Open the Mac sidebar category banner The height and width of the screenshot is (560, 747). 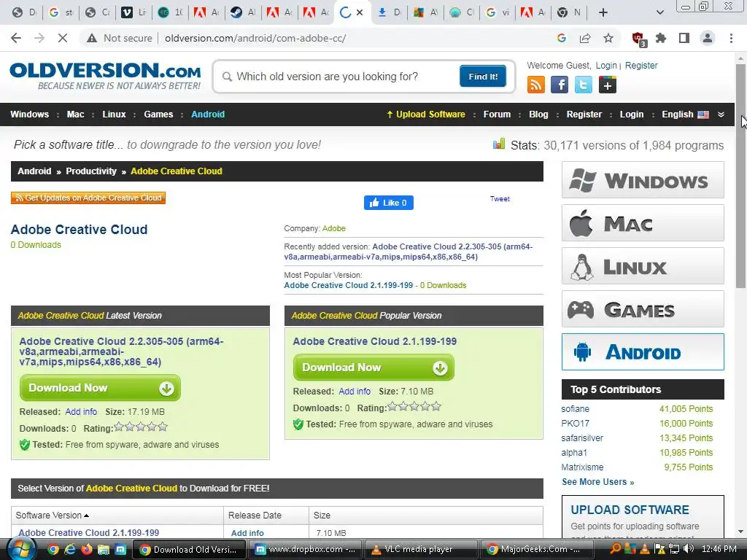click(643, 223)
